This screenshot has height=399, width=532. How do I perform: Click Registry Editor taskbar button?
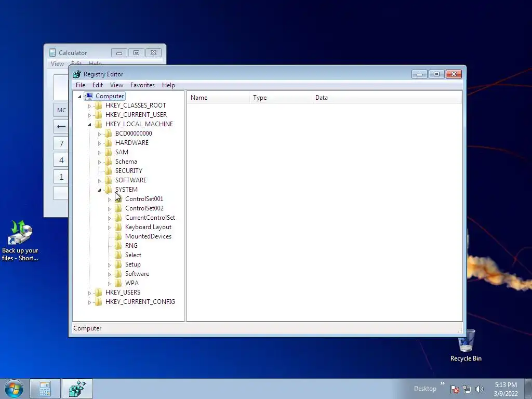click(77, 389)
